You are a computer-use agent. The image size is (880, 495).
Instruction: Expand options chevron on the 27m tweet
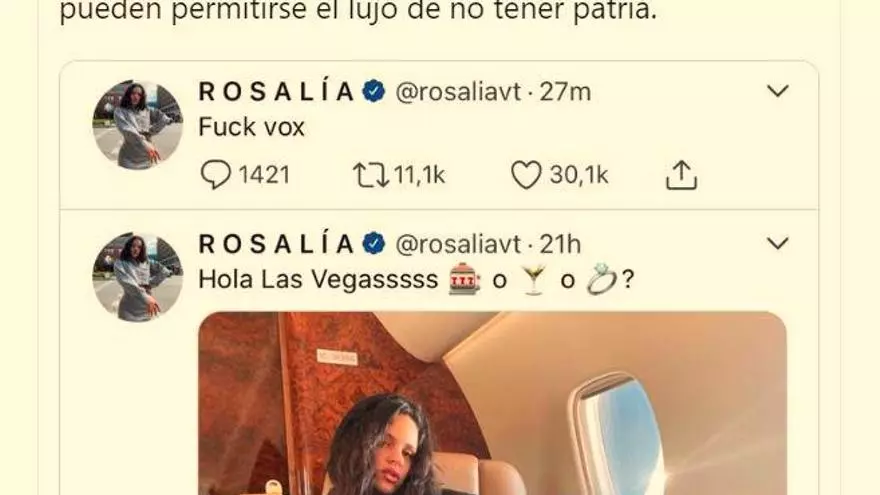(778, 91)
